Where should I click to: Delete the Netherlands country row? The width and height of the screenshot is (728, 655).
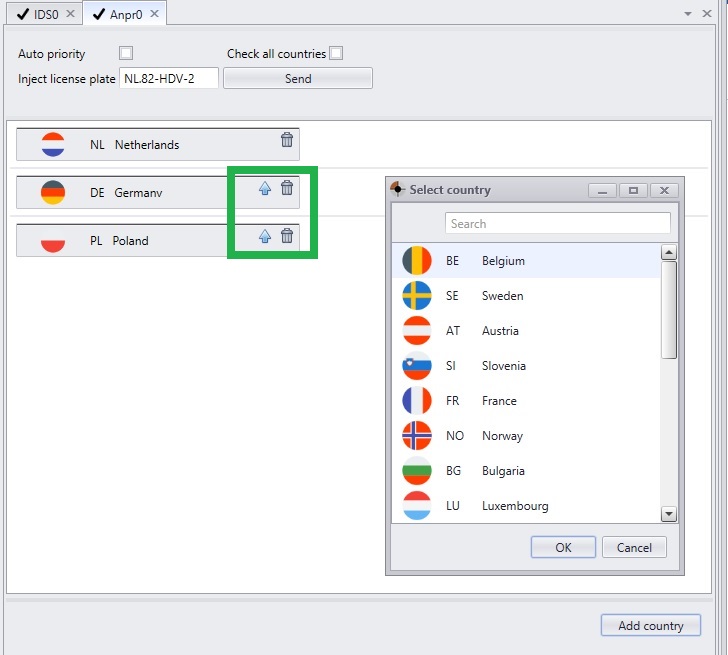pos(287,139)
